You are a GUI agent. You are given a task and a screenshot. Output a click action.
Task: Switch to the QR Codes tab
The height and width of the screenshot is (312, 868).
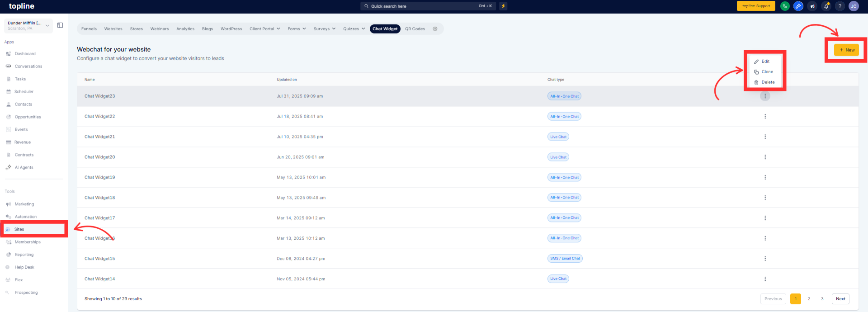coord(415,29)
